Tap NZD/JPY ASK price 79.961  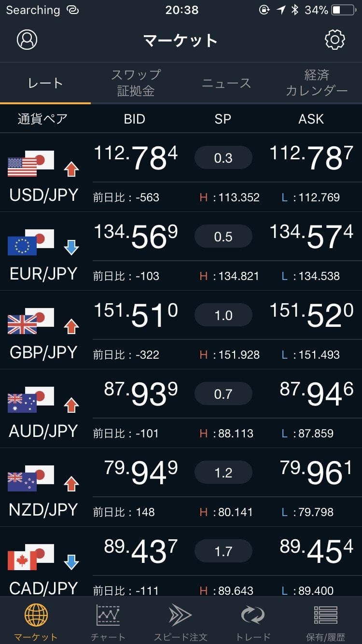317,473
